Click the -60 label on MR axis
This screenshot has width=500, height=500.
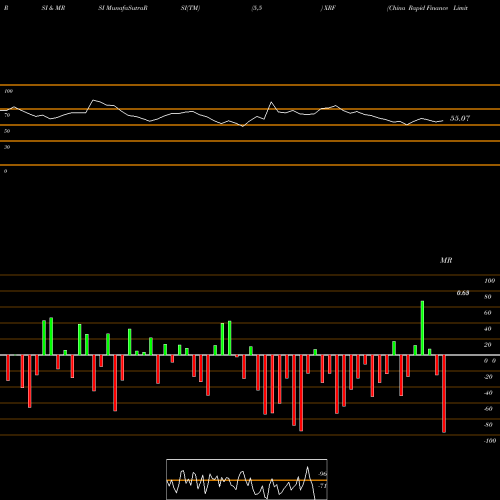point(488,409)
